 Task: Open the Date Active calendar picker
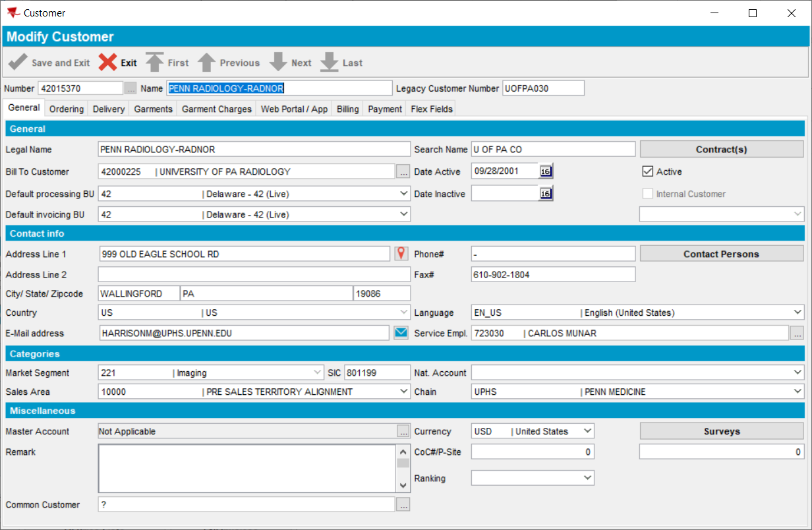(x=546, y=171)
